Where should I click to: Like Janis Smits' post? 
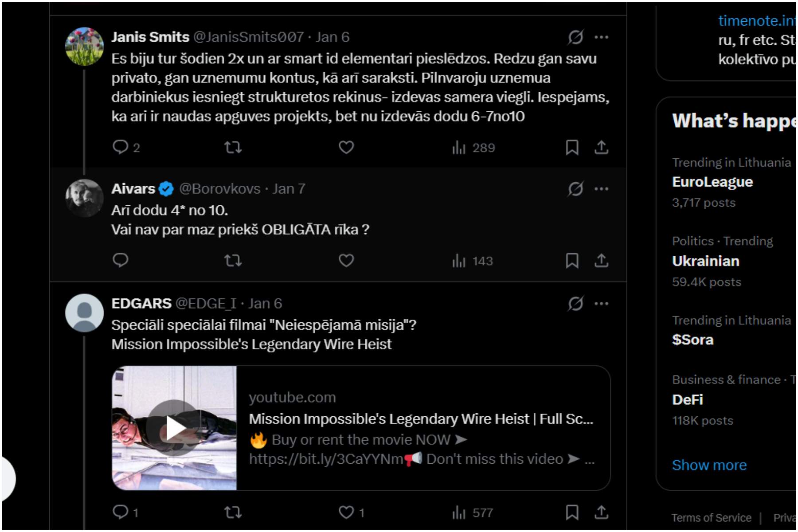pyautogui.click(x=346, y=147)
